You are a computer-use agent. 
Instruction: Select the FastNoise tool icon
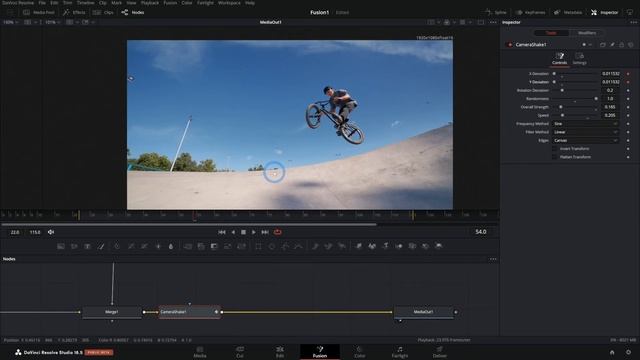74,246
